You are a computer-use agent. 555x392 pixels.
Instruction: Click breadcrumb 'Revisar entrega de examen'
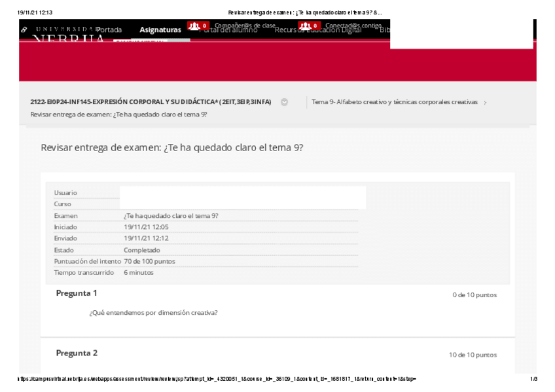[118, 115]
